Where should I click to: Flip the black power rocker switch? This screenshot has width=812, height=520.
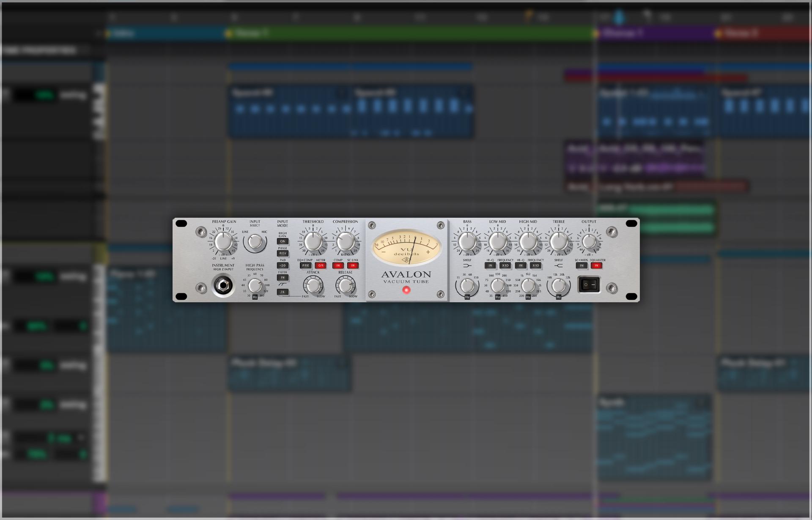click(589, 285)
